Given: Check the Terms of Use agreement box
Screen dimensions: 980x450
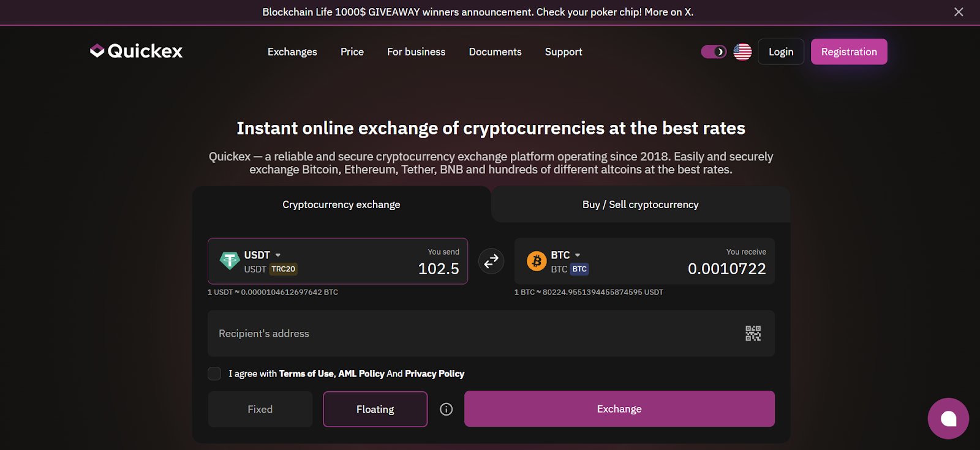Looking at the screenshot, I should 214,373.
